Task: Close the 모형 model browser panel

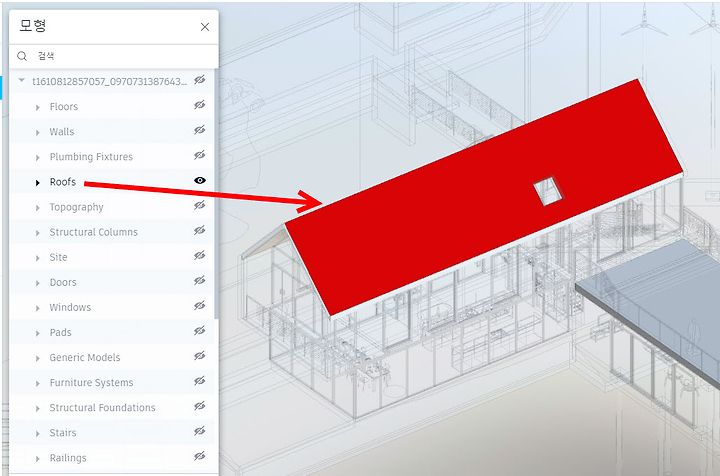Action: pos(205,27)
